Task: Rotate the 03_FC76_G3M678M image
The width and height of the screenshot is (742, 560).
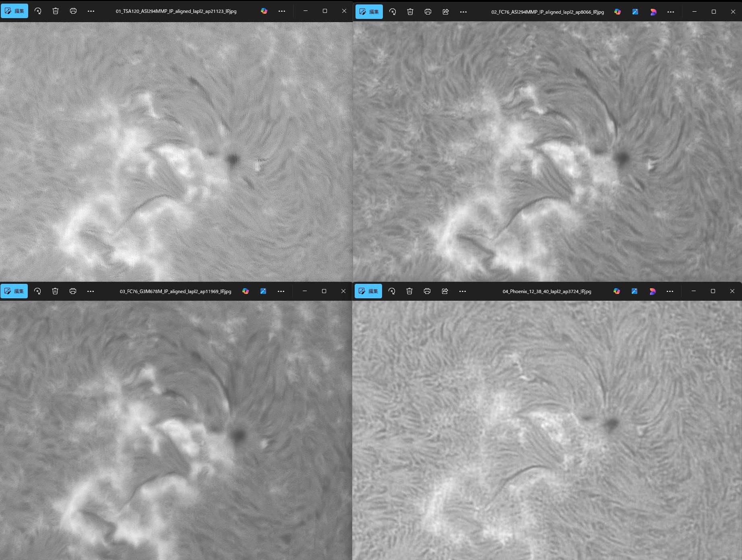Action: 38,291
